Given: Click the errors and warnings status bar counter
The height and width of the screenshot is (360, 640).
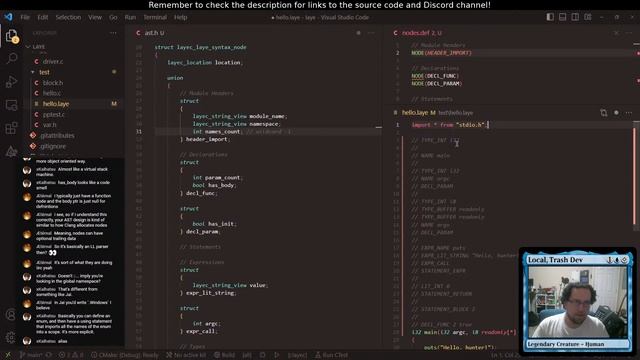Looking at the screenshot, I should pos(71,355).
